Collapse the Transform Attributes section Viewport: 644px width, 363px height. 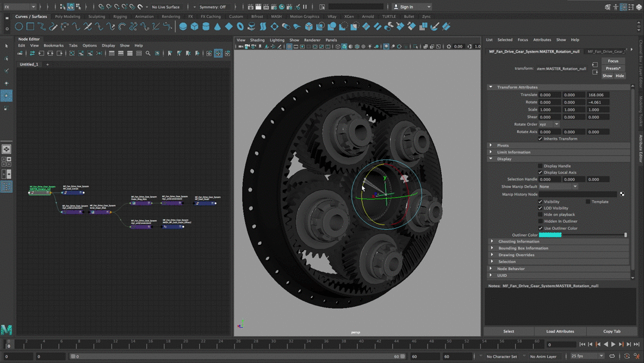[490, 87]
